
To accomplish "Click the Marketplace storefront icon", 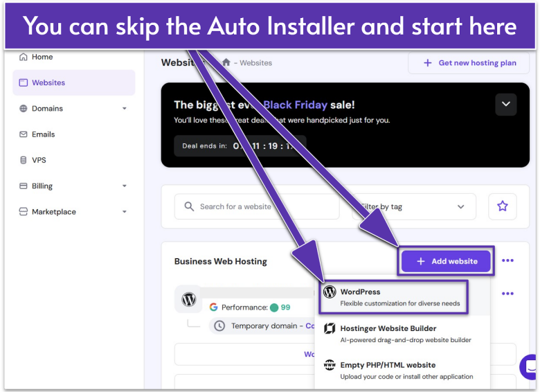I will (x=23, y=211).
